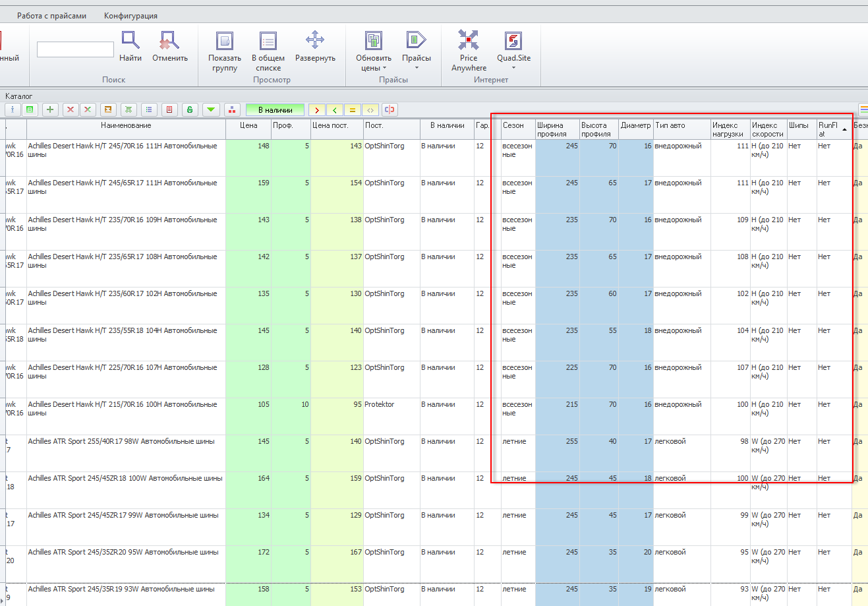Toggle the red greater-than filter button
This screenshot has height=606, width=868.
click(x=317, y=110)
